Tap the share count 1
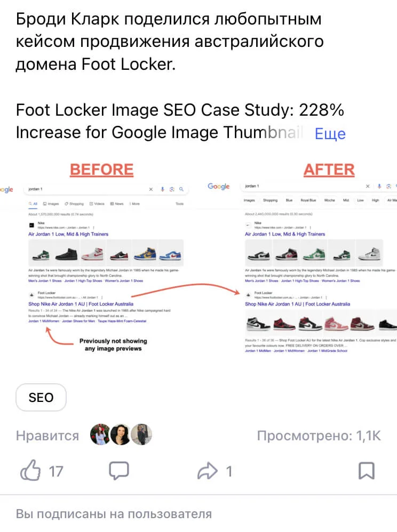 coord(229,471)
